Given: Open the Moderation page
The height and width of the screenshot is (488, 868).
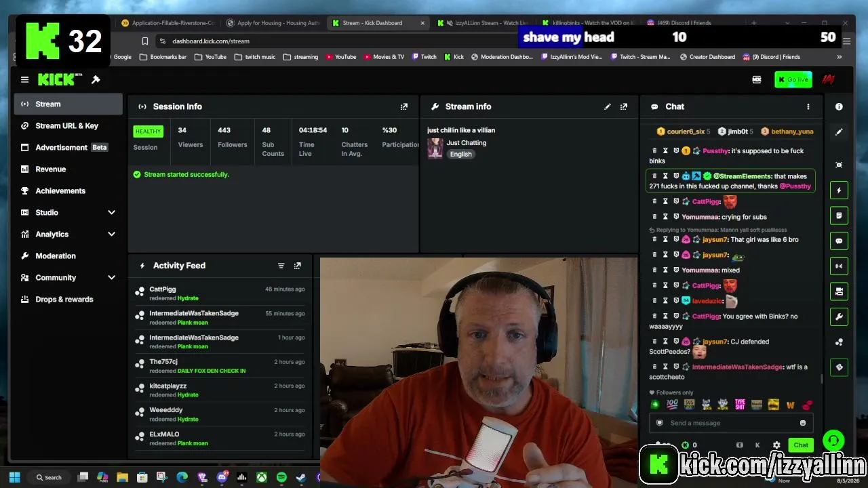Looking at the screenshot, I should pos(68,256).
